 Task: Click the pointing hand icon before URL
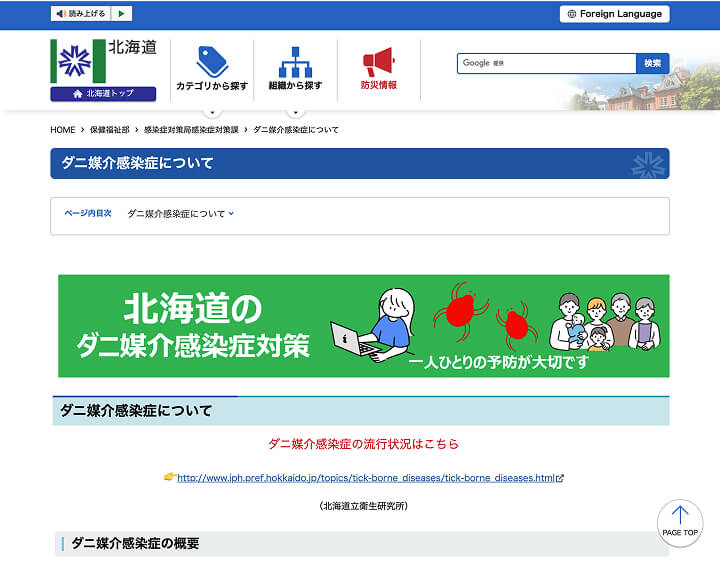tap(170, 477)
